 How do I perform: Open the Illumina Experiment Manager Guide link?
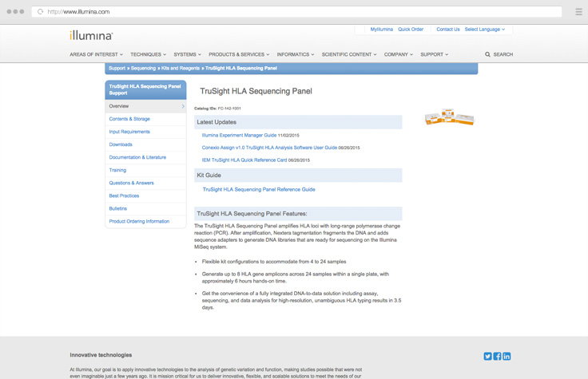click(x=239, y=136)
